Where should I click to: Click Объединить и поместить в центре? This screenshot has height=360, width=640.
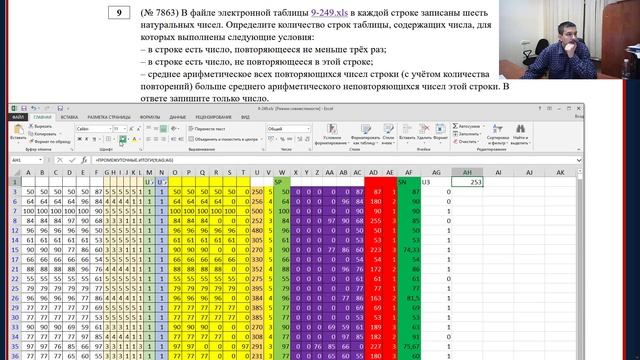tap(226, 140)
